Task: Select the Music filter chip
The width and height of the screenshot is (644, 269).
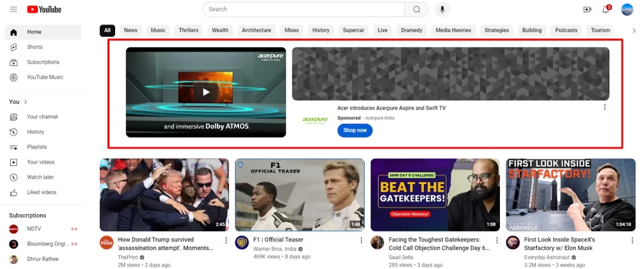Action: (x=158, y=30)
